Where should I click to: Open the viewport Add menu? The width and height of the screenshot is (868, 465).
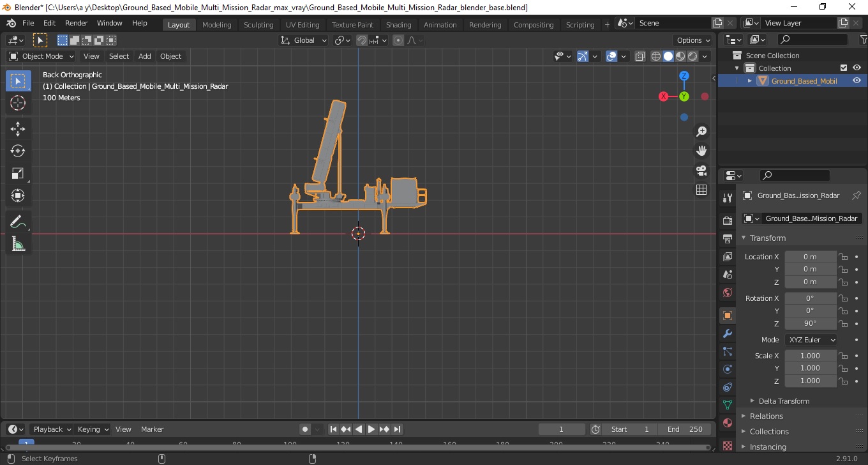coord(145,56)
